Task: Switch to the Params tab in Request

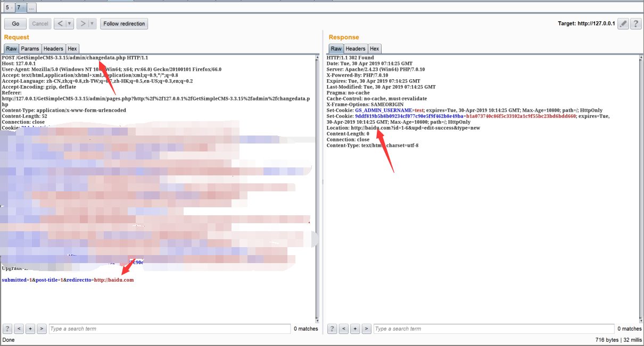Action: [30, 48]
